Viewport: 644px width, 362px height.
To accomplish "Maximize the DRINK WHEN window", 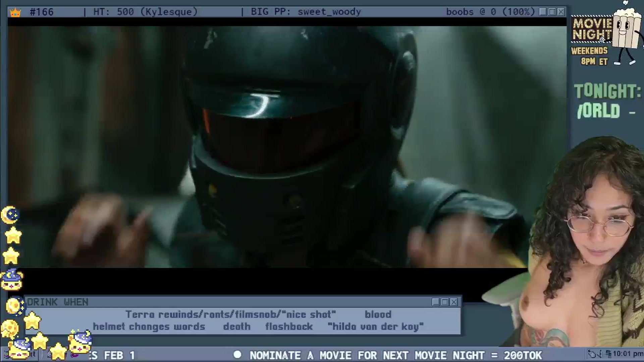I will pyautogui.click(x=445, y=302).
